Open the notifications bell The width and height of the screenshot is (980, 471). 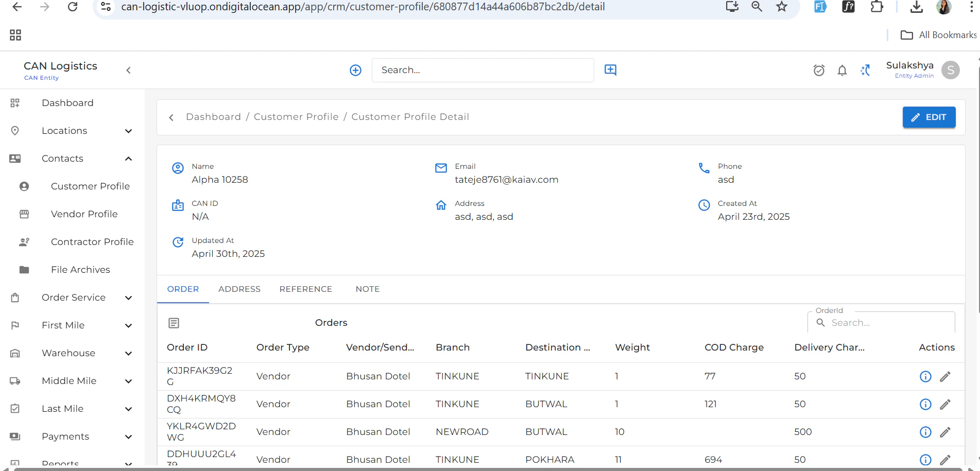(842, 70)
